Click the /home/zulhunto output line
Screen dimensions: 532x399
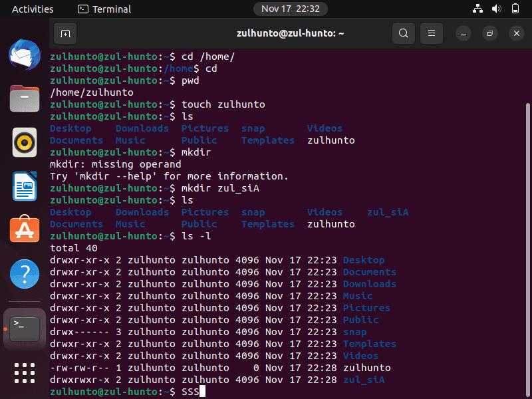92,92
